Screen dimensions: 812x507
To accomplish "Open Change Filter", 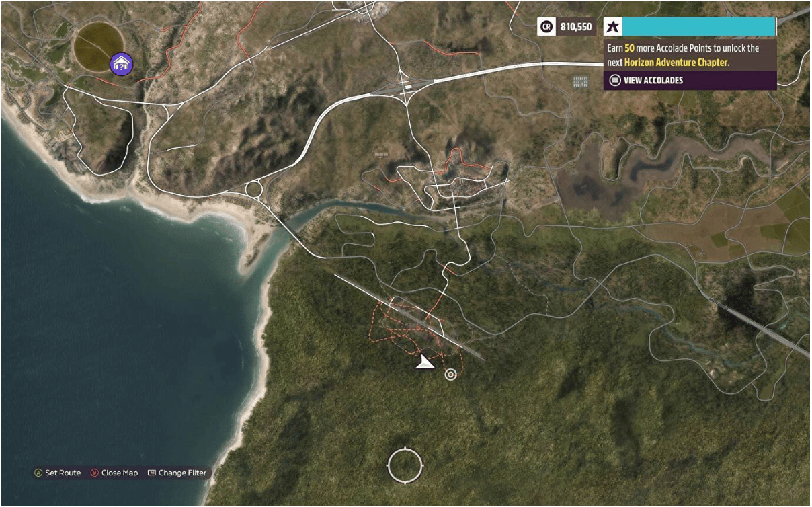I will [182, 473].
